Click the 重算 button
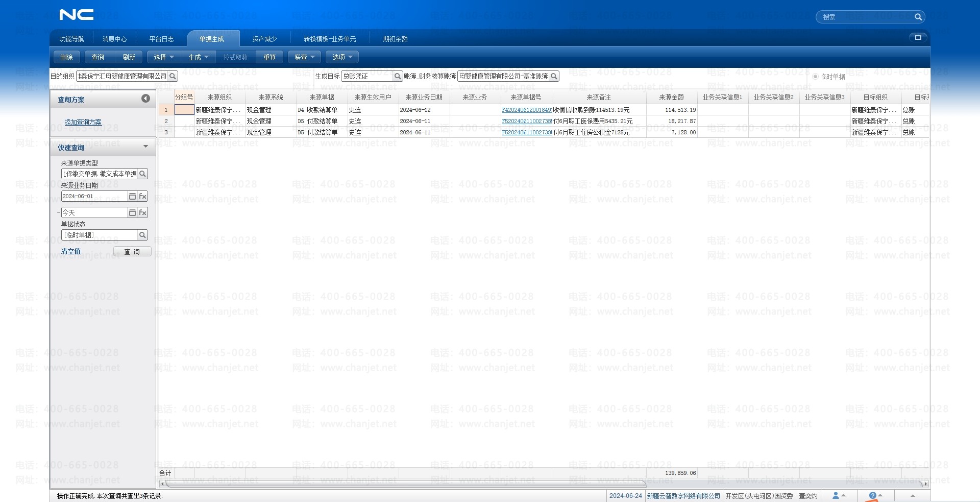The image size is (980, 502). [270, 57]
